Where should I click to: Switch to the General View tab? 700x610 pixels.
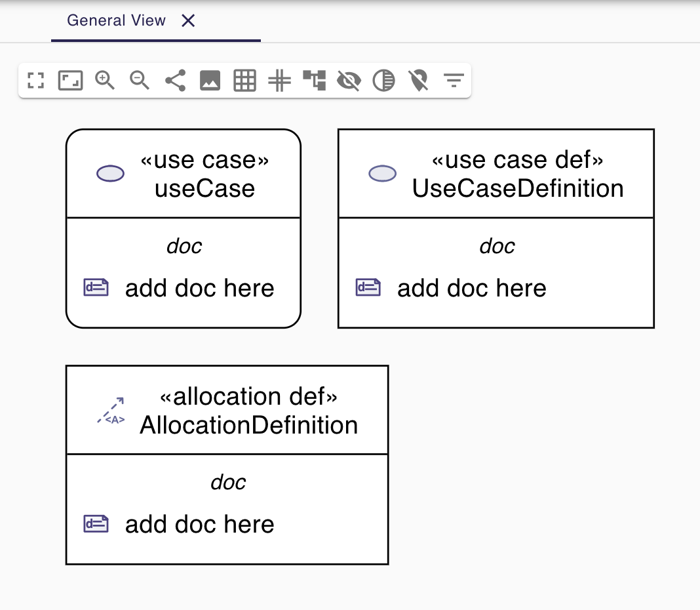tap(117, 20)
